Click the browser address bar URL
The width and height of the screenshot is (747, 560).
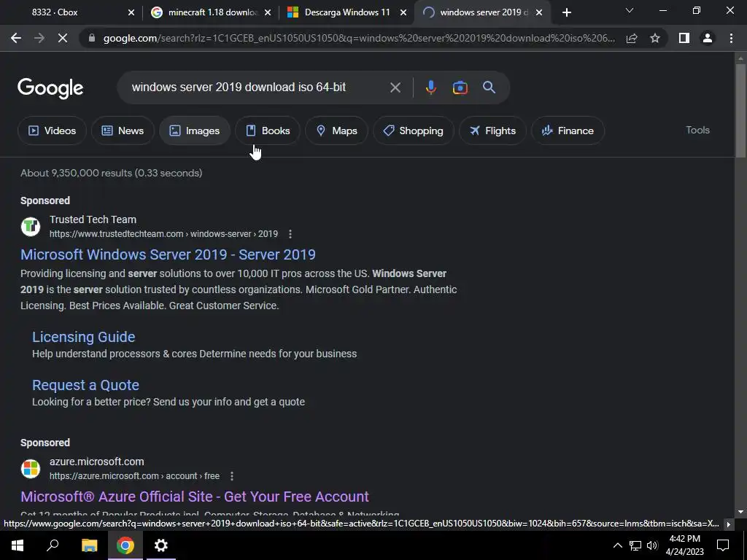click(358, 38)
